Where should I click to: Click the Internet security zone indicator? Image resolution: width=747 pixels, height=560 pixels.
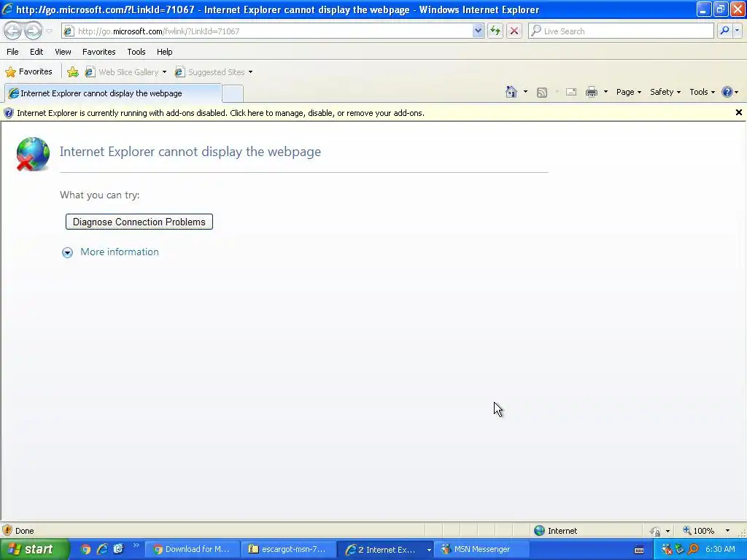[555, 531]
